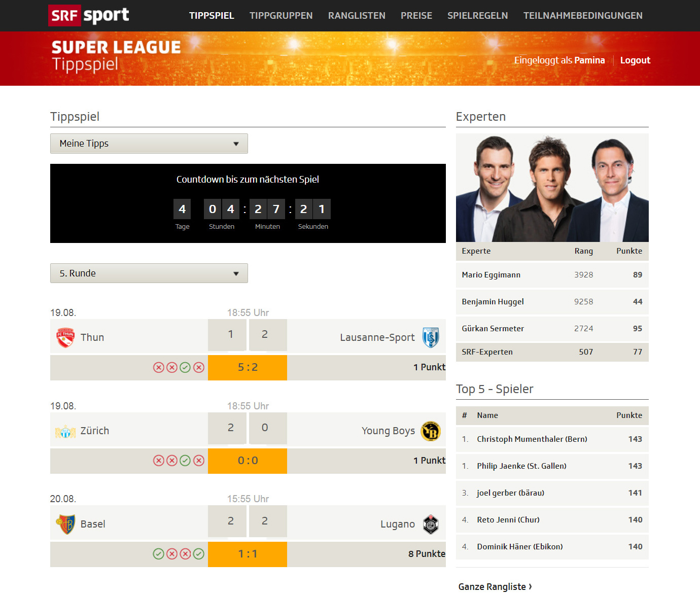Click the arrow next to Ganze Rangliste

pos(531,586)
